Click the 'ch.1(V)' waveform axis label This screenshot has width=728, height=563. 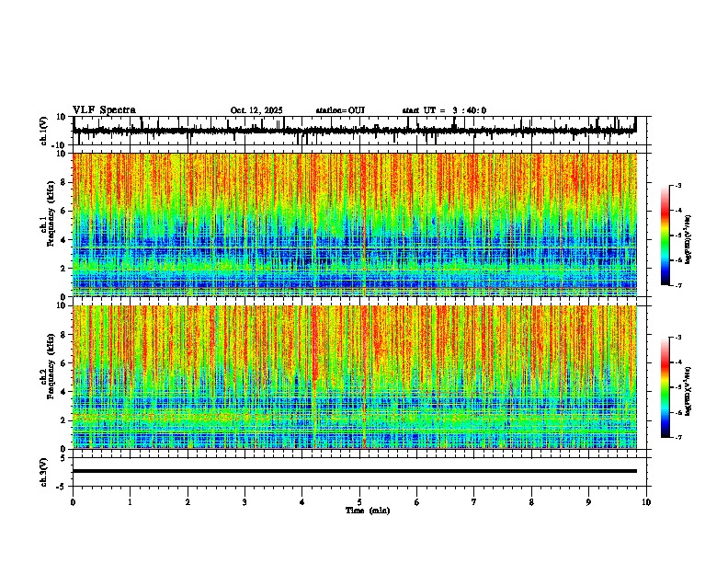click(44, 131)
